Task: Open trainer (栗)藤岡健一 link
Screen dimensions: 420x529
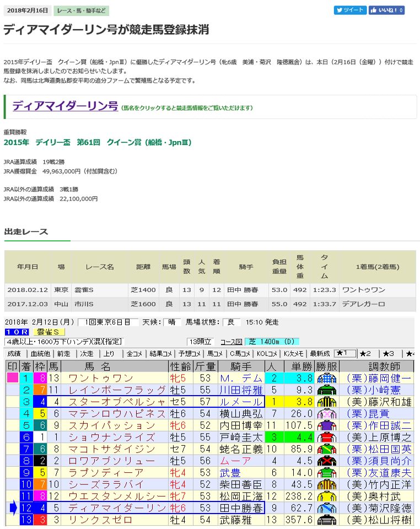Action: click(x=379, y=378)
